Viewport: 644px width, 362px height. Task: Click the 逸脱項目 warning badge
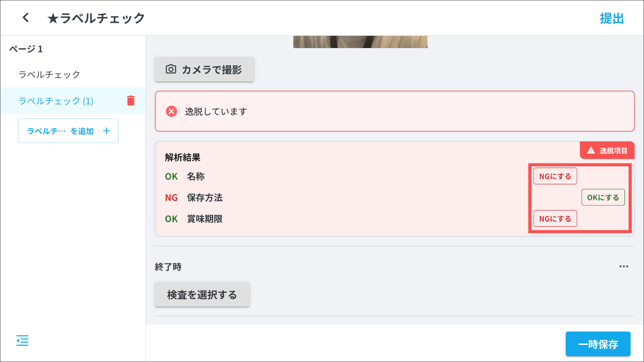click(x=607, y=151)
